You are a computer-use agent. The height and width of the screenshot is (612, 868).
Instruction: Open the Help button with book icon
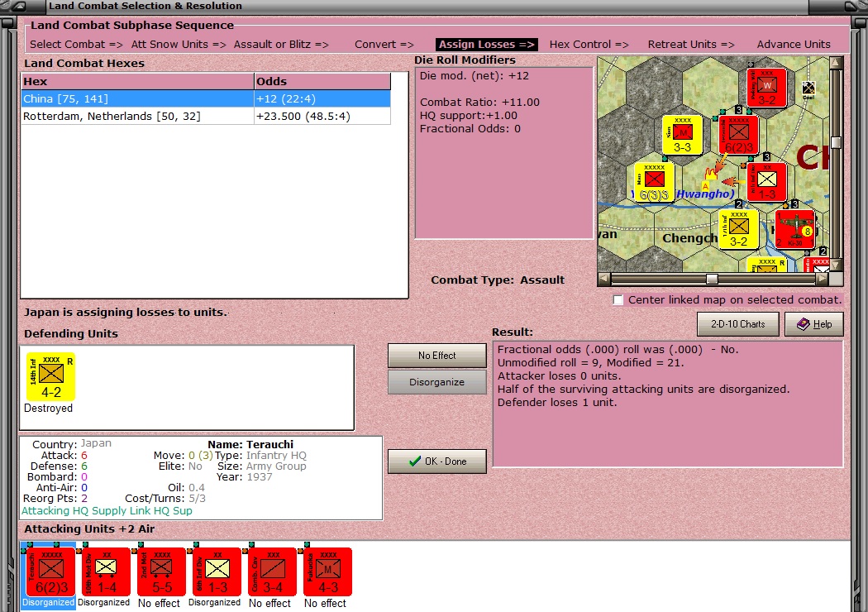point(814,324)
